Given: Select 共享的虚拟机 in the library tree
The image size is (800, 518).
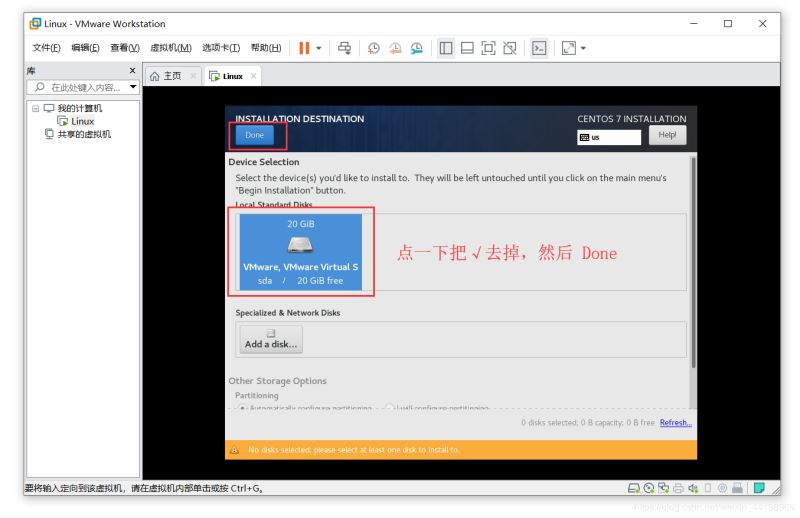Looking at the screenshot, I should pyautogui.click(x=84, y=134).
